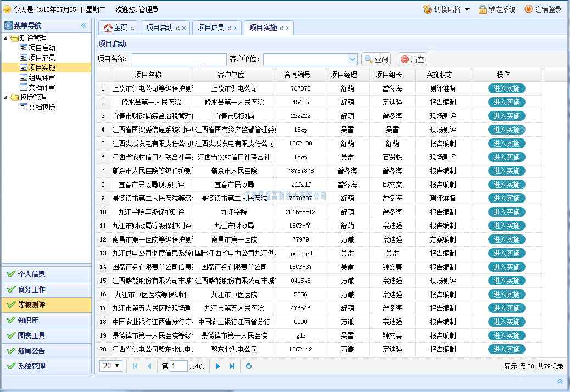The width and height of the screenshot is (570, 392).
Task: Open 组织评审 in the navigation tree
Action: pyautogui.click(x=42, y=77)
